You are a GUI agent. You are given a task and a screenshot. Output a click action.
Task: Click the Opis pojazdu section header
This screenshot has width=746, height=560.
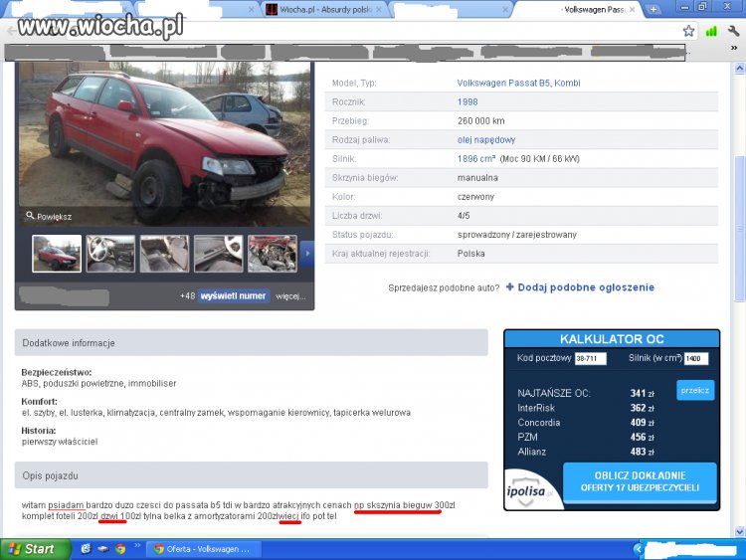[x=252, y=475]
